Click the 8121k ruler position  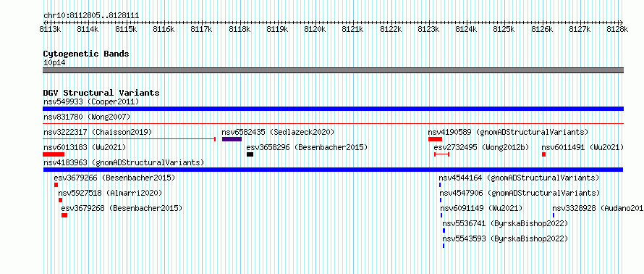pos(353,29)
